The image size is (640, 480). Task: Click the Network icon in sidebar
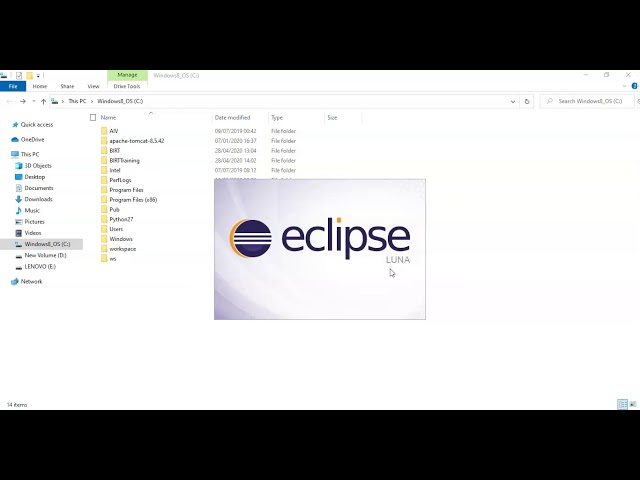tap(15, 282)
